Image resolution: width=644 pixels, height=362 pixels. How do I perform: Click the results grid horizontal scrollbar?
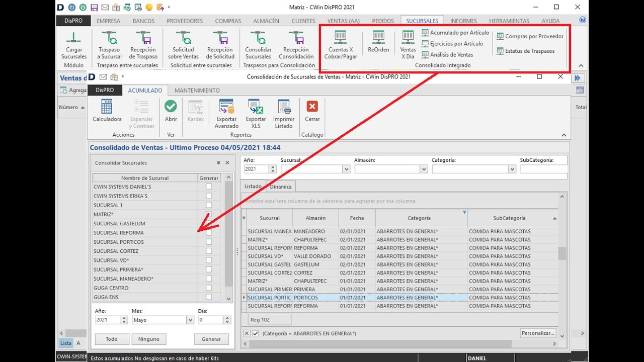click(400, 344)
